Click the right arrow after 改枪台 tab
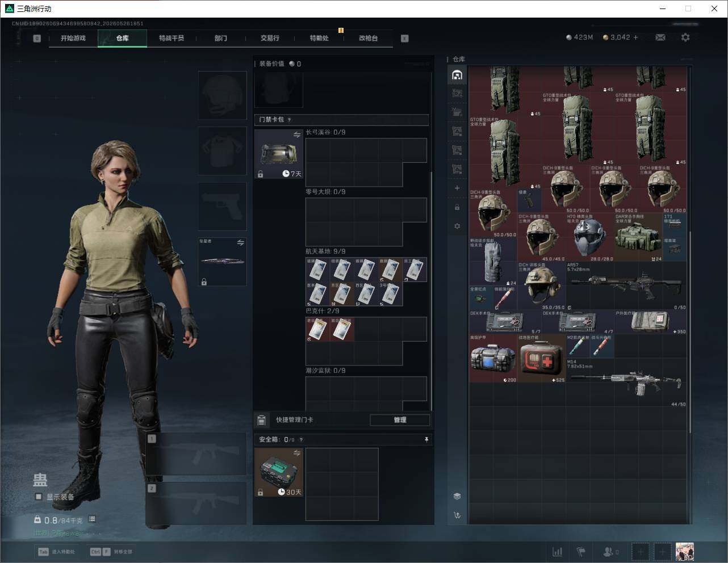Viewport: 728px width, 563px height. pyautogui.click(x=405, y=39)
